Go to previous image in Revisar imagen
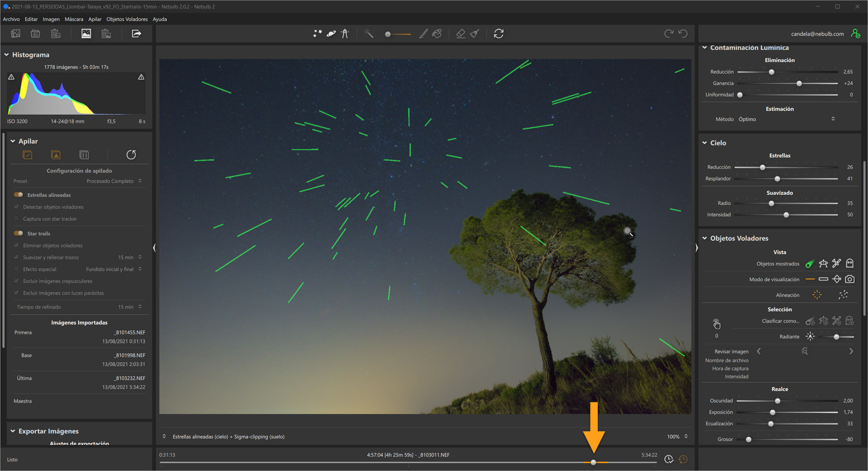The height and width of the screenshot is (471, 868). [x=759, y=351]
